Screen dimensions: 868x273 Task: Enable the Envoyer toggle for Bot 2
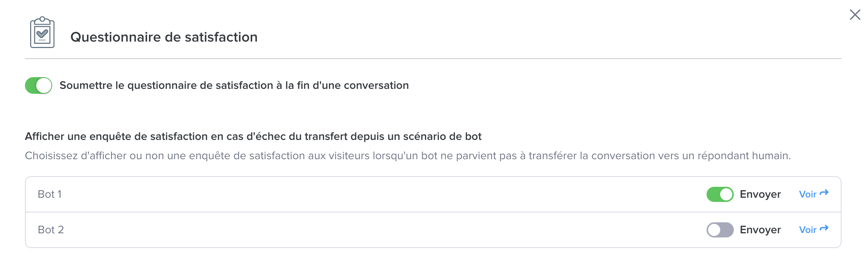coord(720,230)
